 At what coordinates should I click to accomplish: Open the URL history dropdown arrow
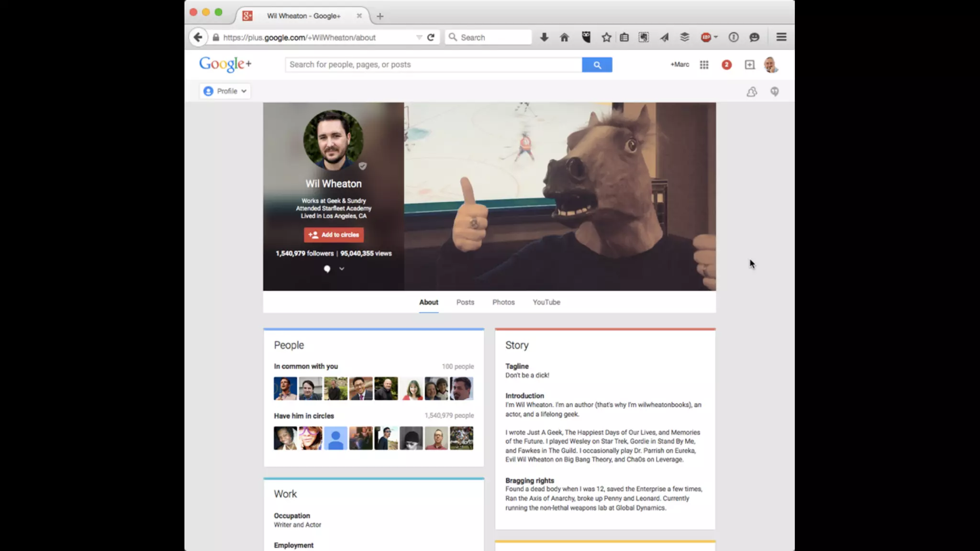419,37
